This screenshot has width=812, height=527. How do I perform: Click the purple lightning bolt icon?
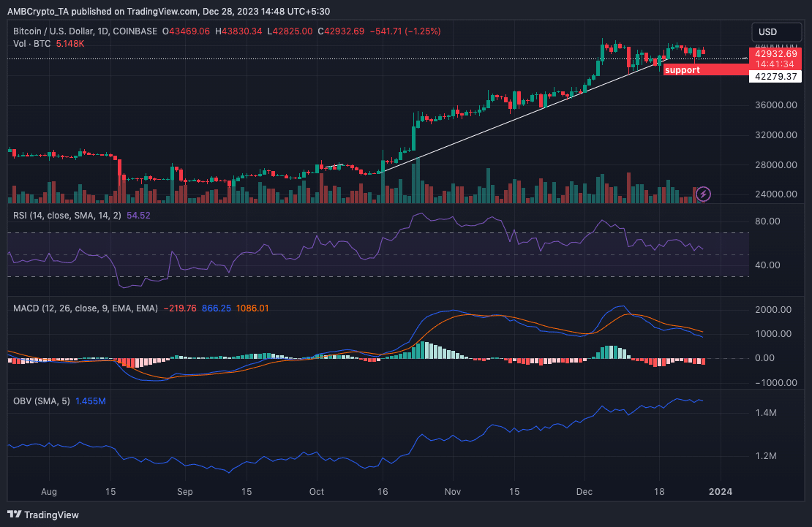pos(704,194)
